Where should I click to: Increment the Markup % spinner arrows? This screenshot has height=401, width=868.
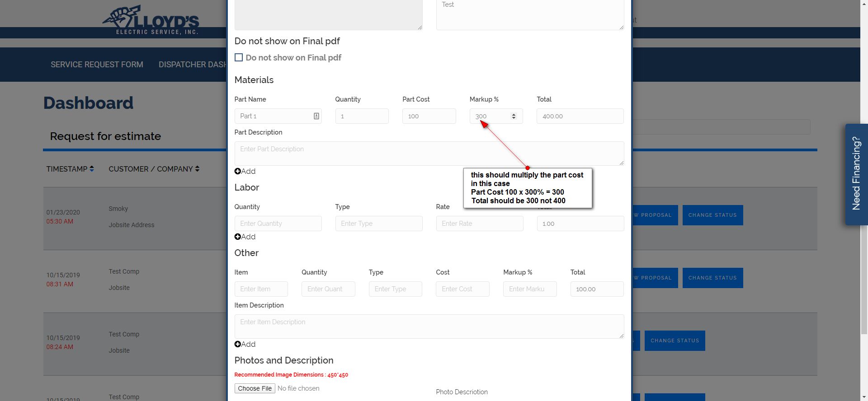pyautogui.click(x=514, y=114)
